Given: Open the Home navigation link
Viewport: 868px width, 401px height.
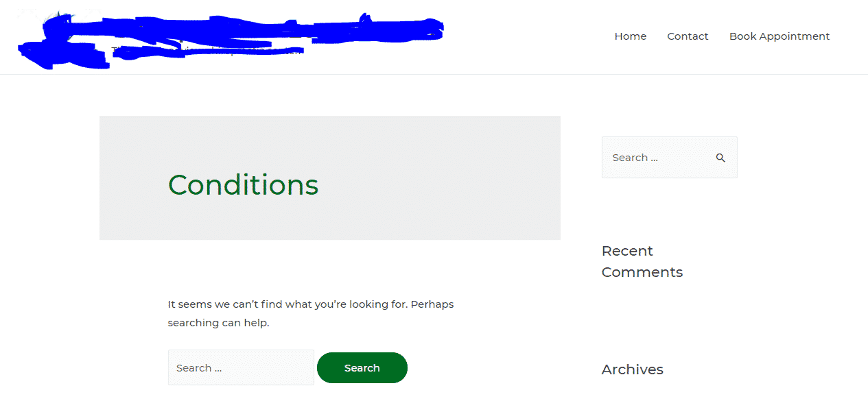Looking at the screenshot, I should click(x=630, y=36).
